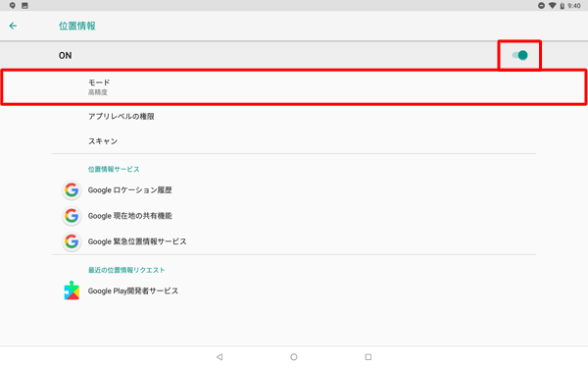Click the battery status icon
588x368 pixels.
click(563, 6)
